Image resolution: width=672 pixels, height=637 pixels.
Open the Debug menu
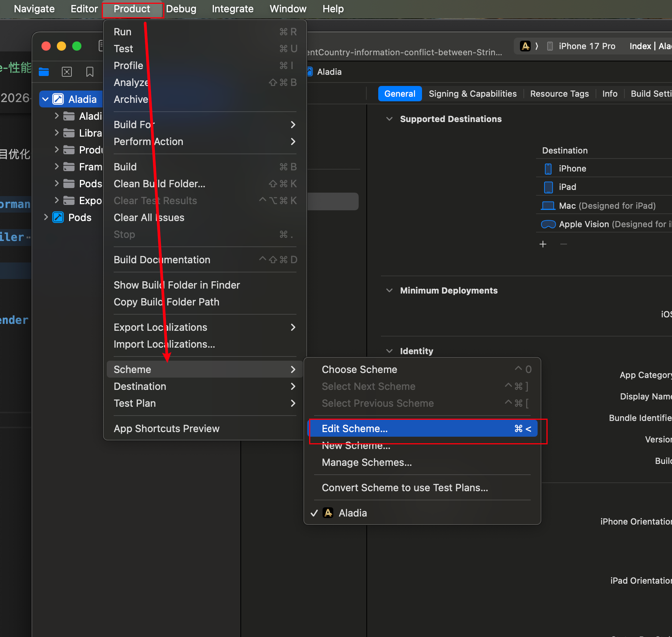[181, 9]
